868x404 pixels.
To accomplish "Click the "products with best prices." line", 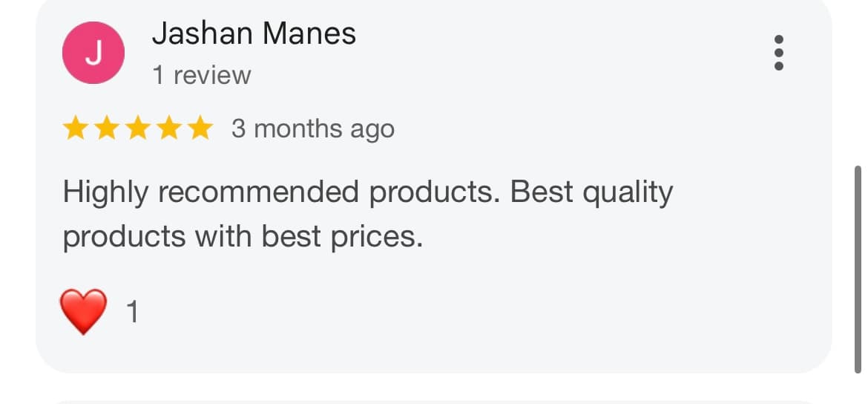I will pyautogui.click(x=243, y=237).
